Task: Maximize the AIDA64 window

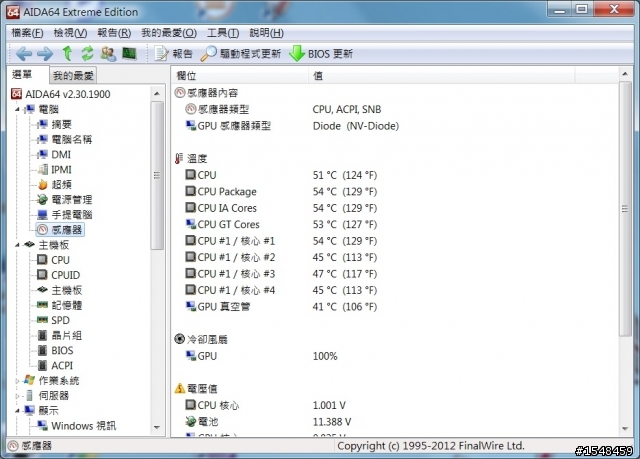Action: click(582, 9)
